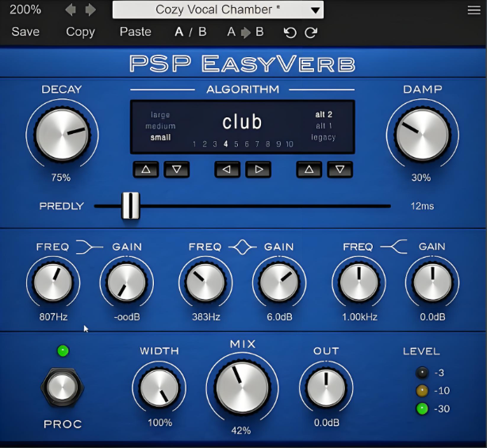Viewport: 487px width, 448px height.
Task: Click the -10 level LED
Action: tap(422, 391)
